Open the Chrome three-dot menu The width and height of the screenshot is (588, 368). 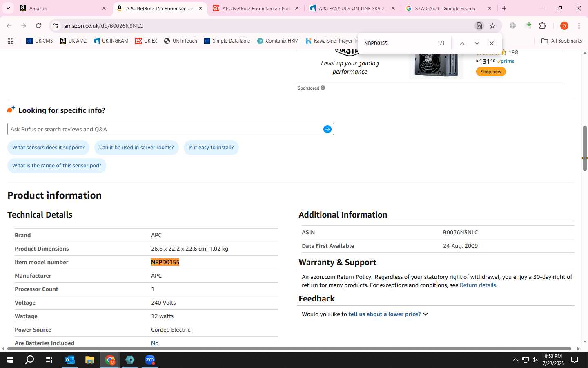579,26
